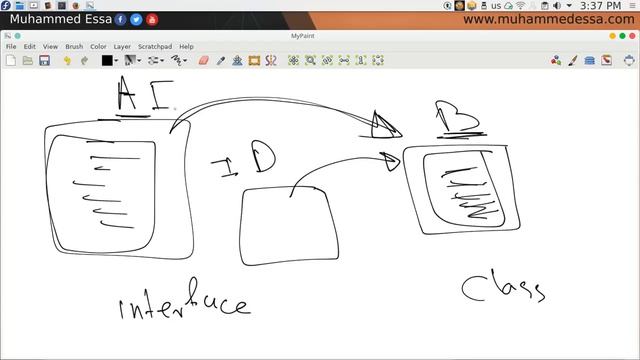Open the color history dropdown arrow
Screen dimensions: 640x360
click(116, 61)
